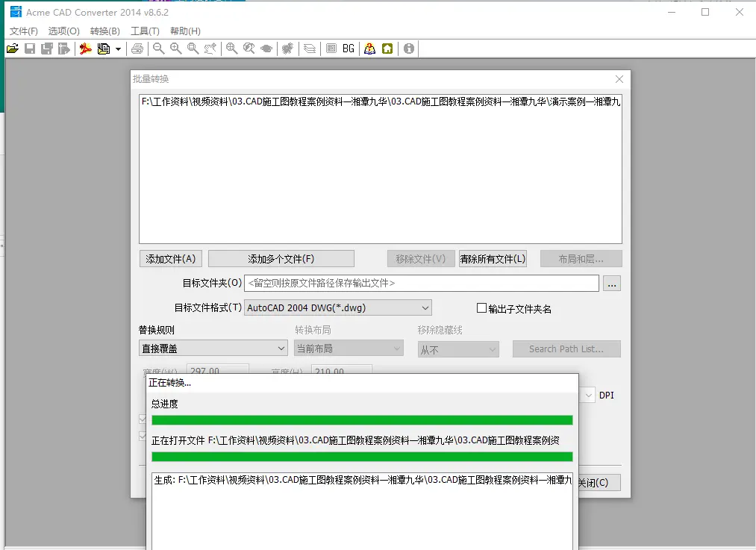Screen dimensions: 756x550
Task: Click the grid-pattern toolbar icon
Action: coord(331,49)
